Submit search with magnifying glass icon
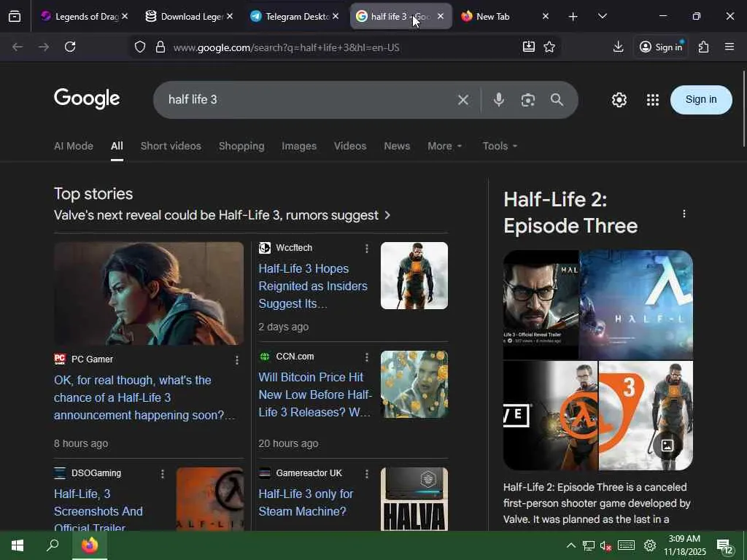The height and width of the screenshot is (560, 747). pos(557,100)
